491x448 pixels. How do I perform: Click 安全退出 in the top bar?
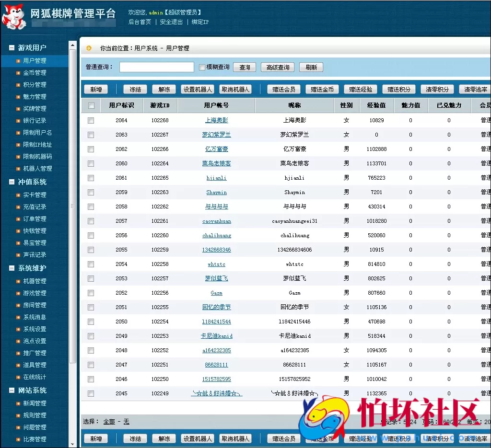[172, 22]
